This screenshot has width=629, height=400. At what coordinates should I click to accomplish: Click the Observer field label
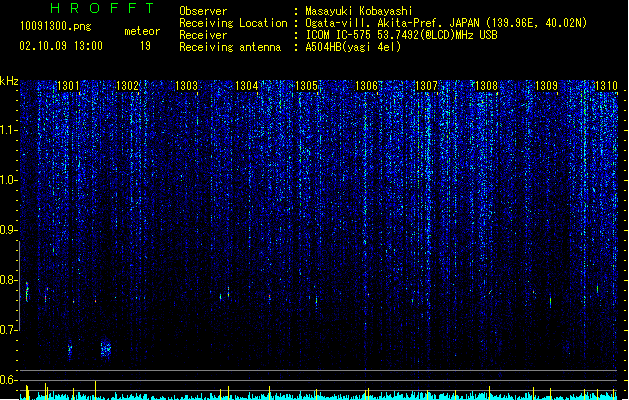pyautogui.click(x=203, y=11)
